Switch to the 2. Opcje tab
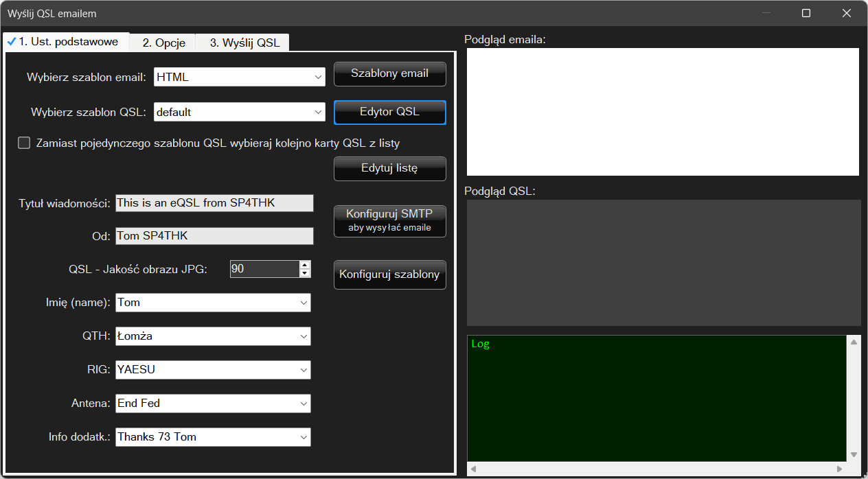This screenshot has height=479, width=868. 163,43
